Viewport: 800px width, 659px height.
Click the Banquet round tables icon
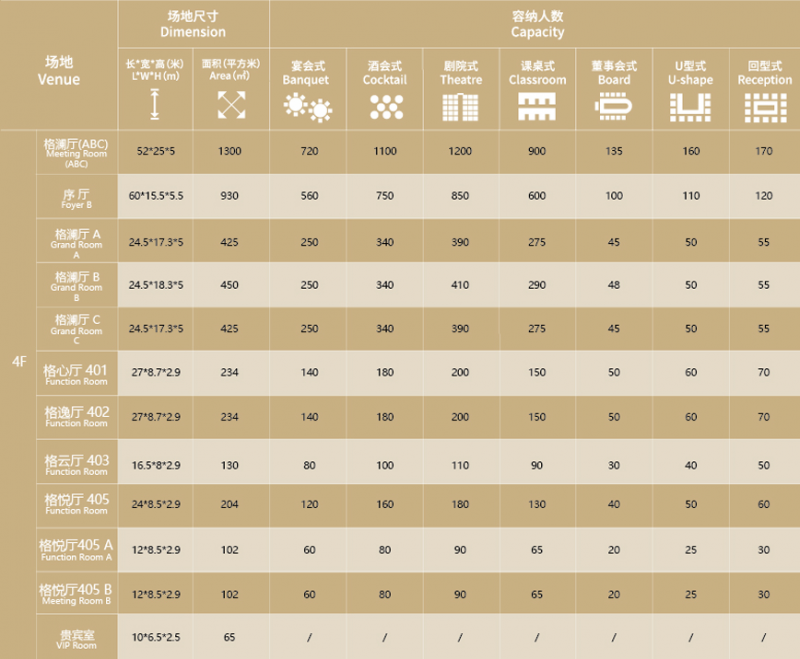tap(308, 108)
